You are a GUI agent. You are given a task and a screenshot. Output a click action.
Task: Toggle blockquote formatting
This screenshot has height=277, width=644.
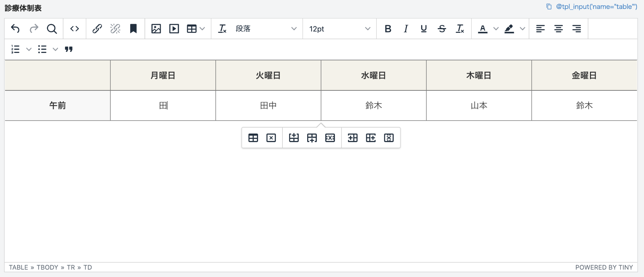pyautogui.click(x=69, y=49)
